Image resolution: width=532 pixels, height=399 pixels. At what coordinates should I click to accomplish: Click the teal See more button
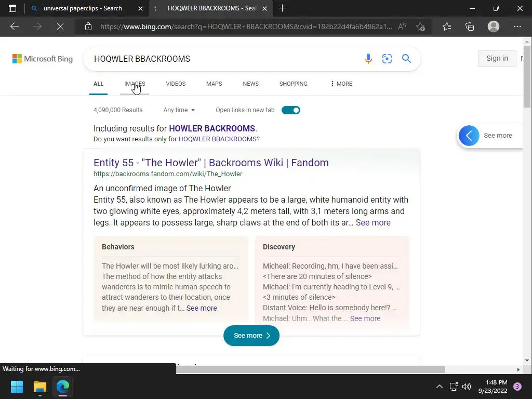(x=251, y=336)
